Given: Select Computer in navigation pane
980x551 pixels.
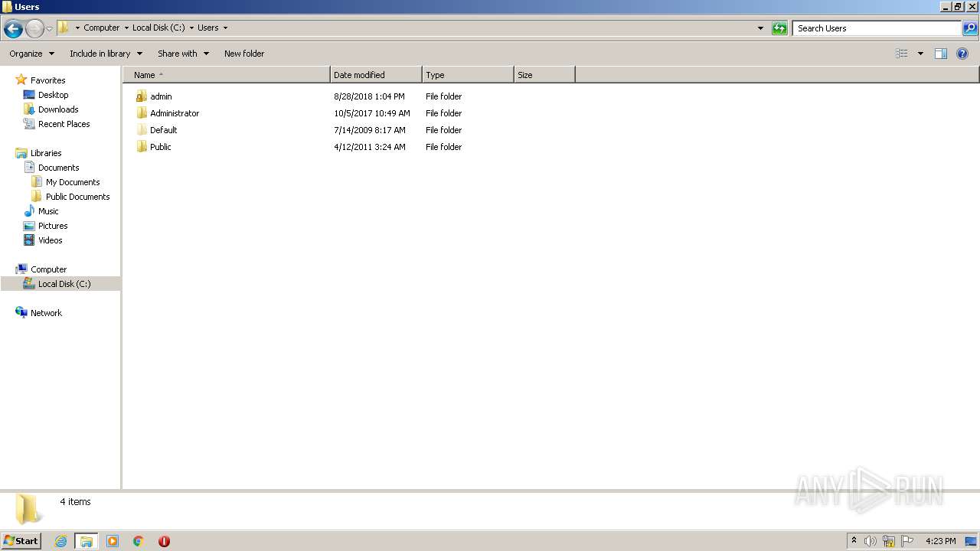Looking at the screenshot, I should pyautogui.click(x=48, y=269).
